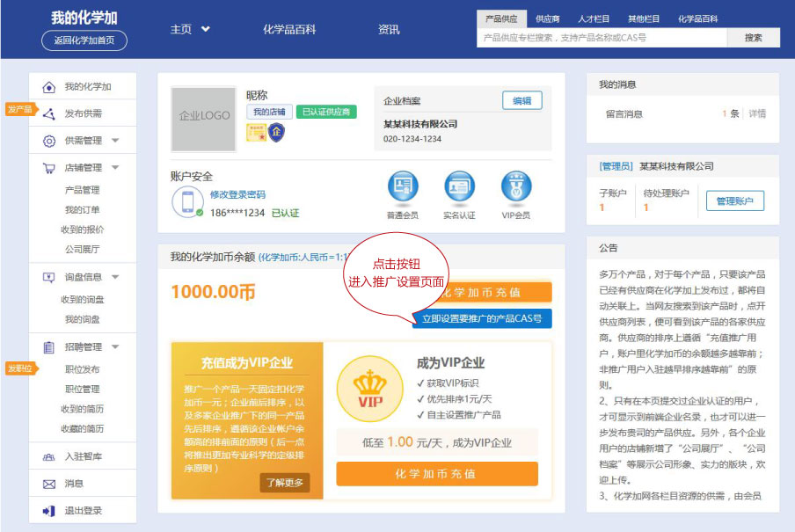Click the 修改登录密码 link

(x=237, y=194)
